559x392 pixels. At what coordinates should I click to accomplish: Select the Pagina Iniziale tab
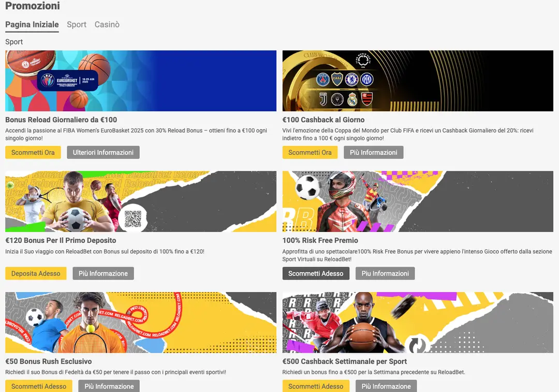pos(32,24)
